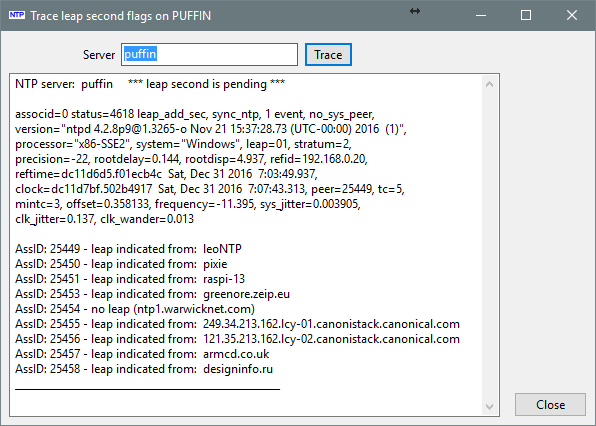Click the AssID 25449 leoNTP line
Image resolution: width=596 pixels, height=426 pixels.
(128, 249)
